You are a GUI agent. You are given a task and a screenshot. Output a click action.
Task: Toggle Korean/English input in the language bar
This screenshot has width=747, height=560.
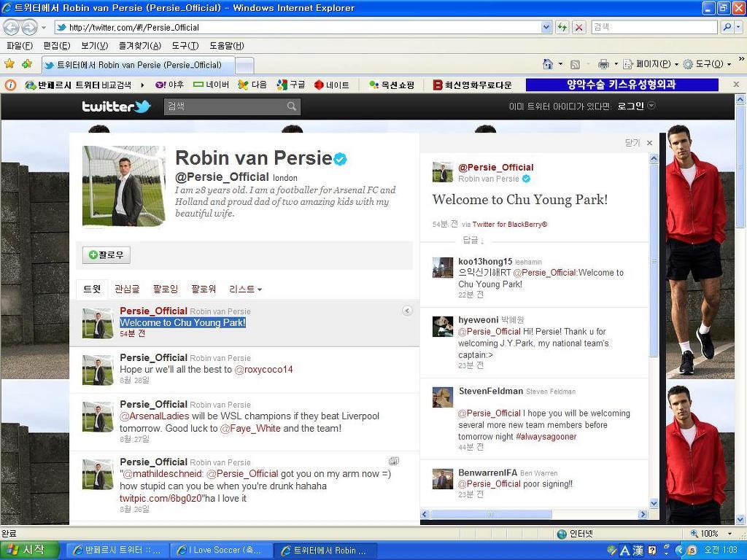click(x=625, y=549)
